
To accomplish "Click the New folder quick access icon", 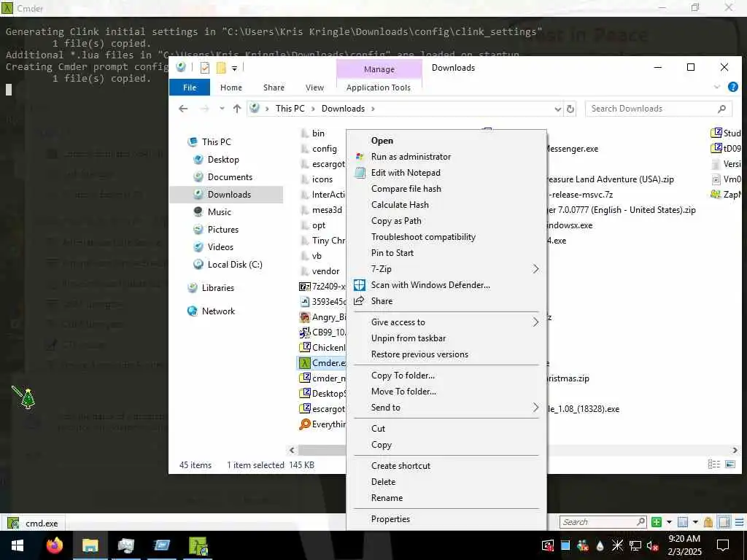I will point(221,68).
